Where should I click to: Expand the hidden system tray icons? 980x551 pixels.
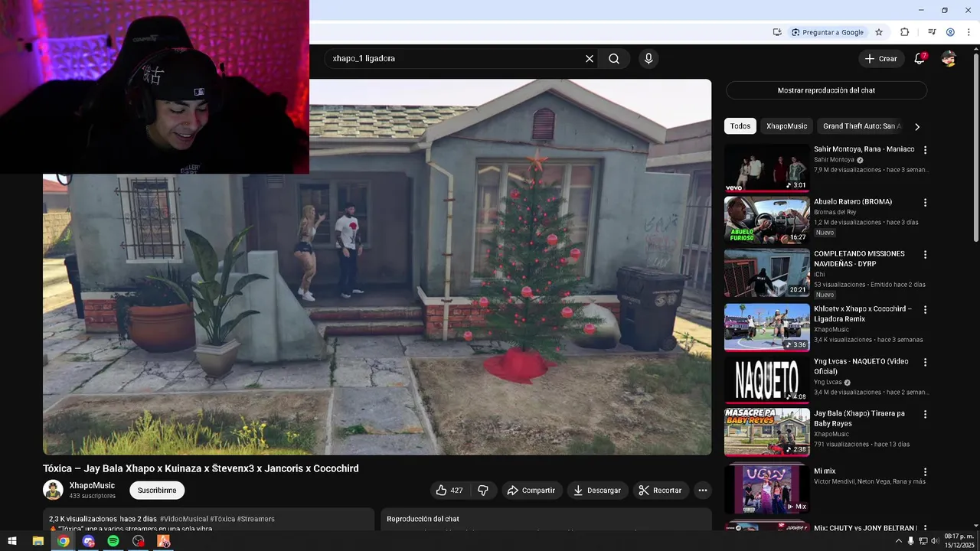coord(898,541)
